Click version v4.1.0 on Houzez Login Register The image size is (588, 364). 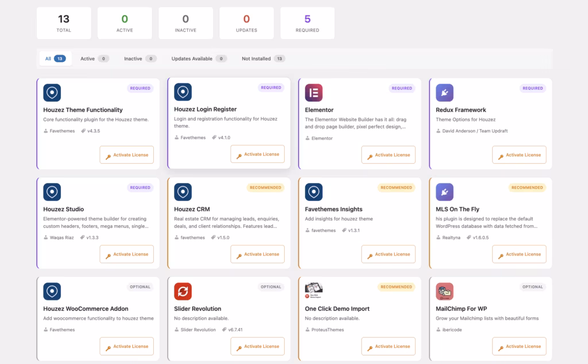pyautogui.click(x=221, y=138)
